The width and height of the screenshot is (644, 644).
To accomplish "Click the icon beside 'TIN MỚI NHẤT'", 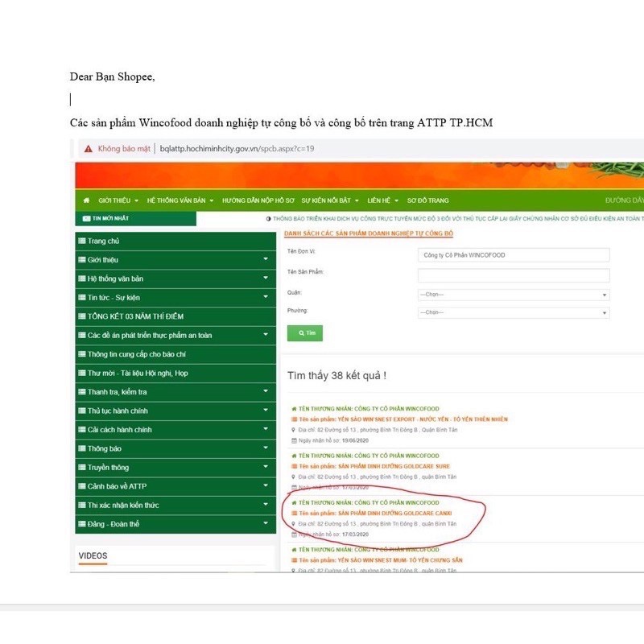I will pyautogui.click(x=86, y=218).
